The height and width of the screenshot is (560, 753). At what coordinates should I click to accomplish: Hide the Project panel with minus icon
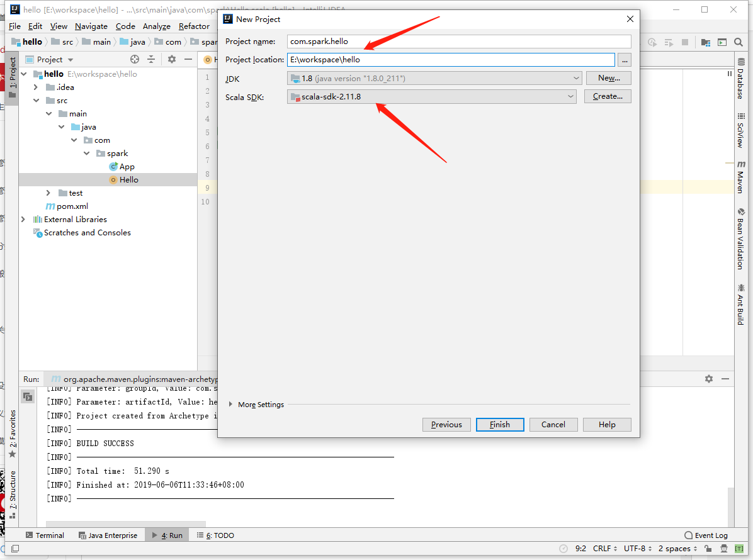[188, 60]
